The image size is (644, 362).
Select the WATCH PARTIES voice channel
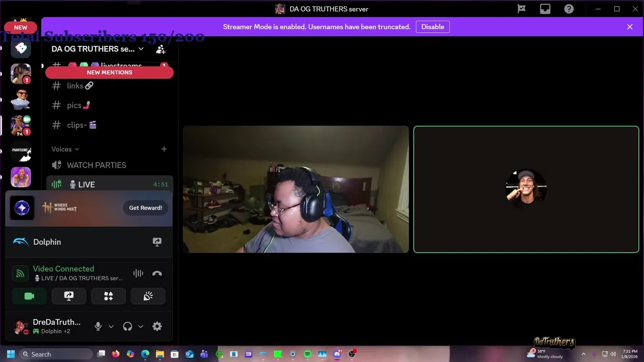pos(109,165)
